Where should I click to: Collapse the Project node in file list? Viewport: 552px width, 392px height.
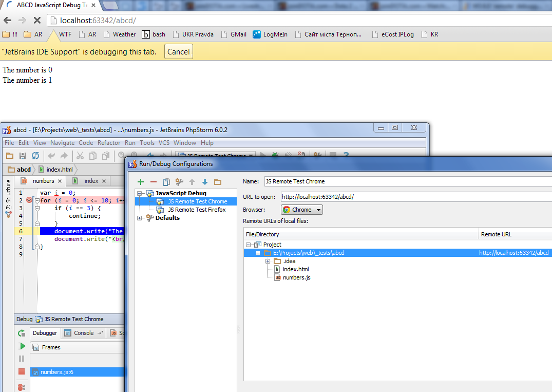[x=248, y=245]
